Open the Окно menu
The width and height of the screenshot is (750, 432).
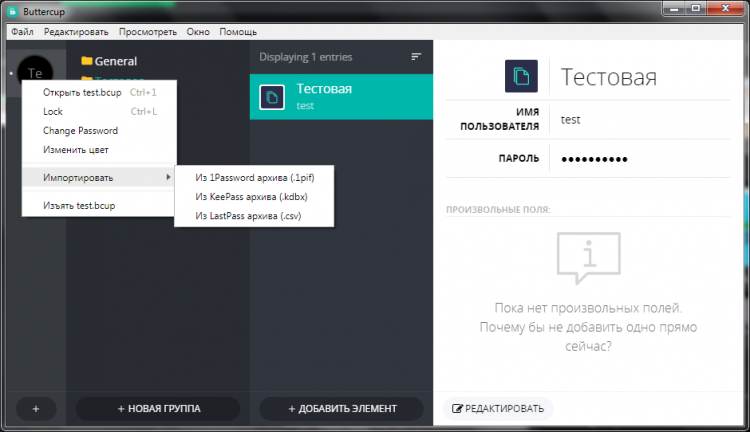[198, 32]
